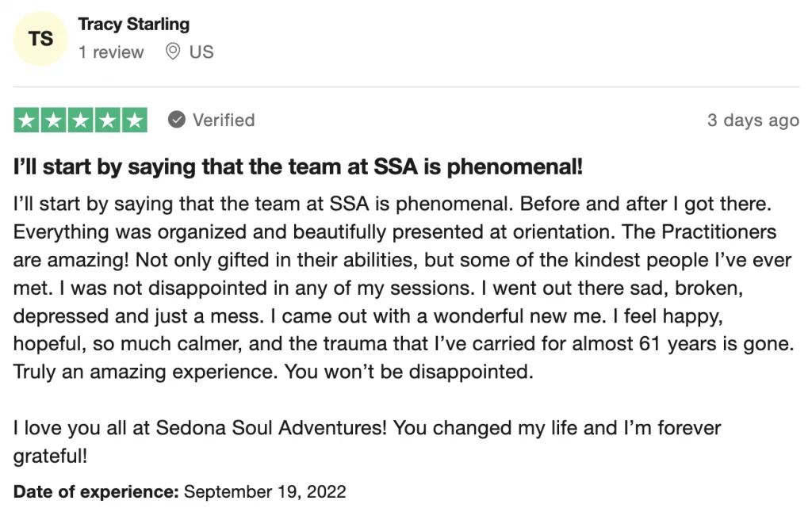
Task: Click the "Date of experience:" label
Action: [96, 491]
